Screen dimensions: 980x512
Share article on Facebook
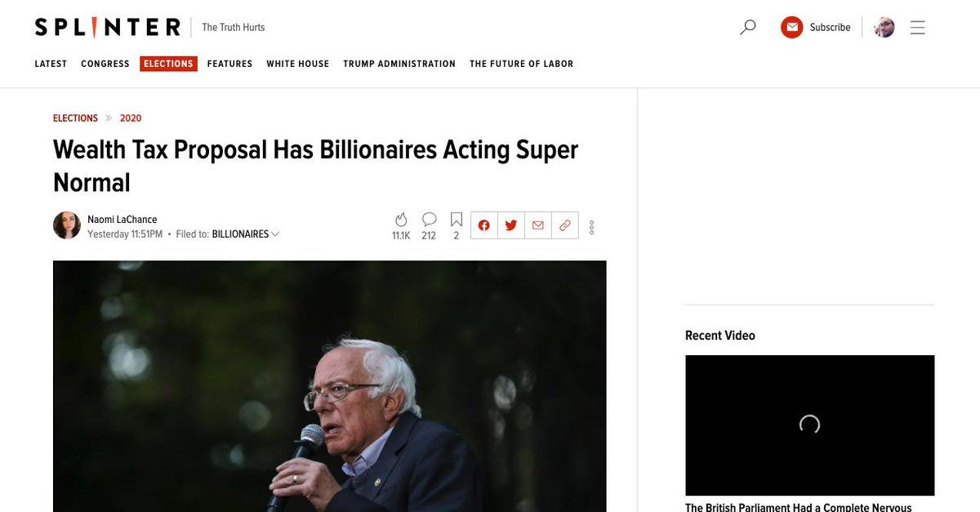484,225
